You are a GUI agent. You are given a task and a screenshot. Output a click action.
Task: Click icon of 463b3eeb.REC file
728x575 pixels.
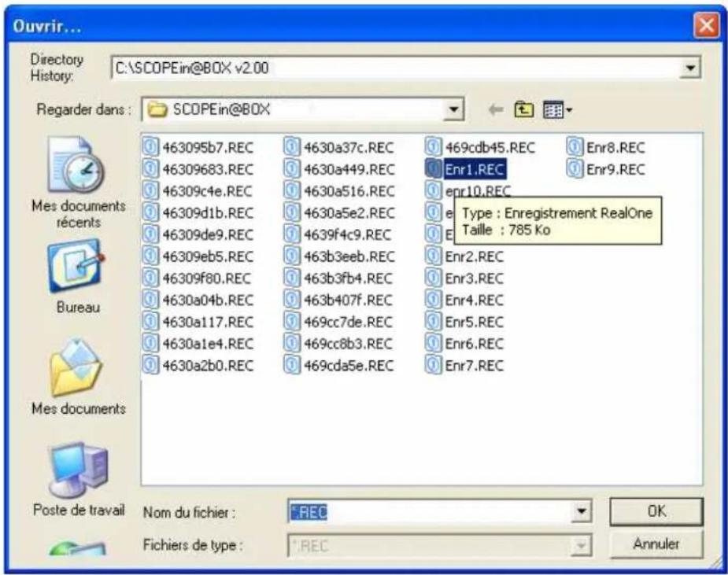pos(291,256)
